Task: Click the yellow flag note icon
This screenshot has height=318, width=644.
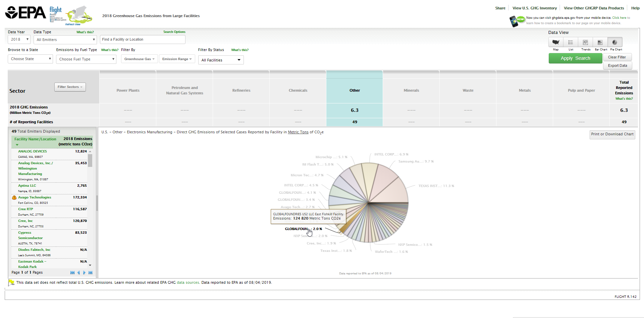Action: pyautogui.click(x=11, y=283)
